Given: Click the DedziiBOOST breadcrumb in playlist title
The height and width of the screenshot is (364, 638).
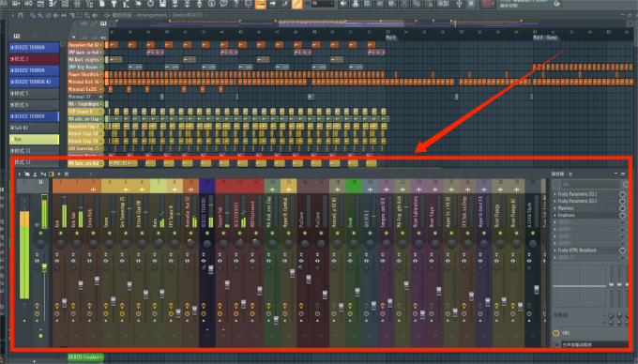Looking at the screenshot, I should point(188,15).
